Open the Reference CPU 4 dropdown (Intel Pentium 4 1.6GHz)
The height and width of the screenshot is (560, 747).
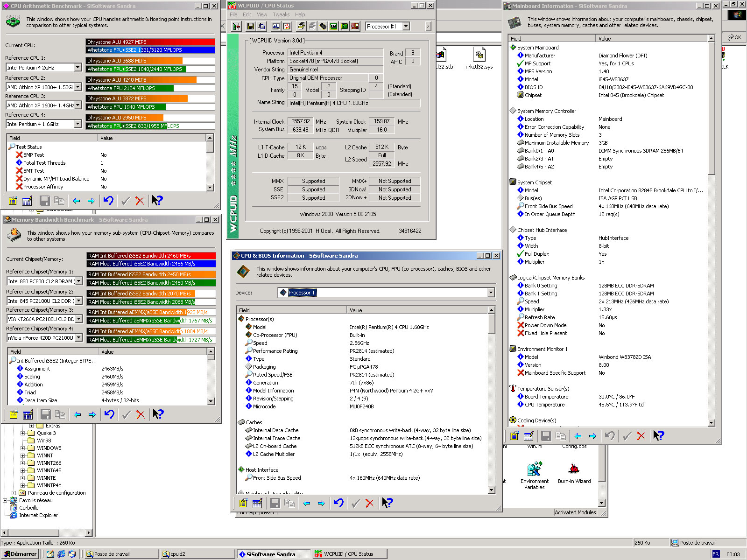click(78, 124)
